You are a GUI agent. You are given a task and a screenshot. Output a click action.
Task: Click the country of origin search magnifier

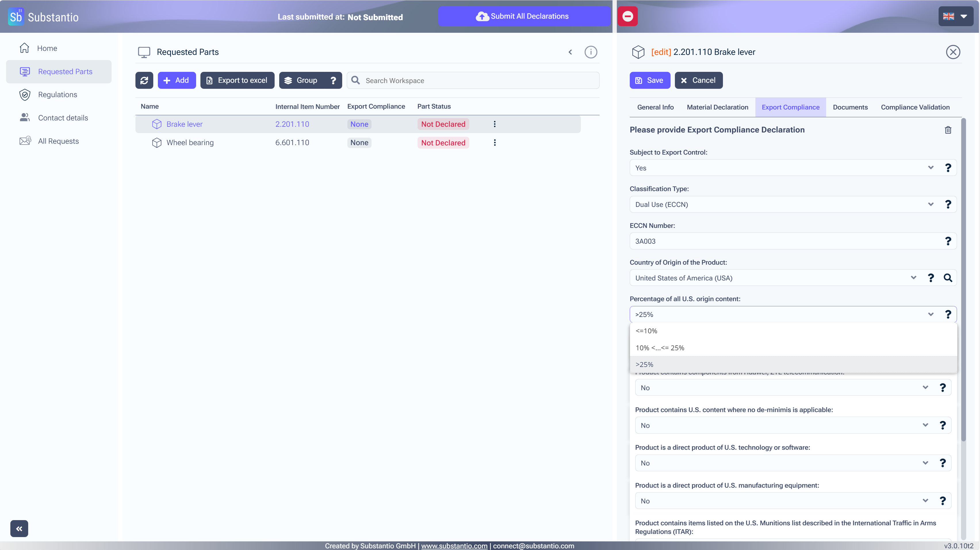click(x=948, y=278)
